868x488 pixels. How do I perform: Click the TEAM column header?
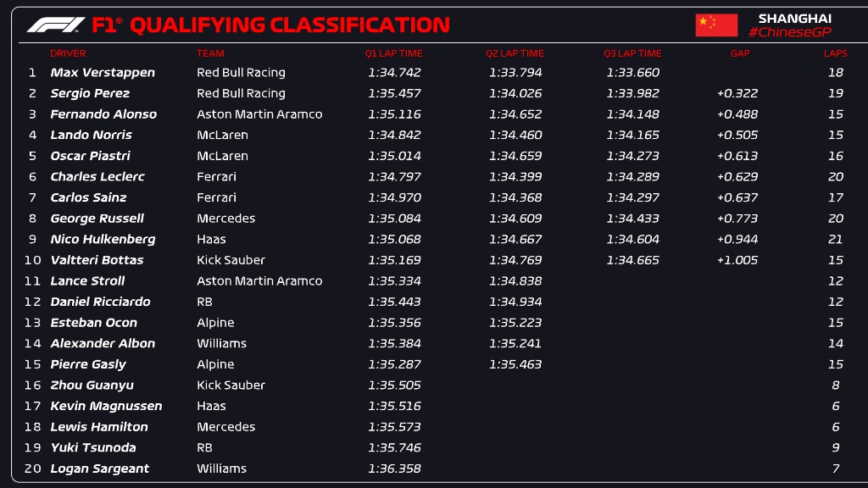pos(210,53)
